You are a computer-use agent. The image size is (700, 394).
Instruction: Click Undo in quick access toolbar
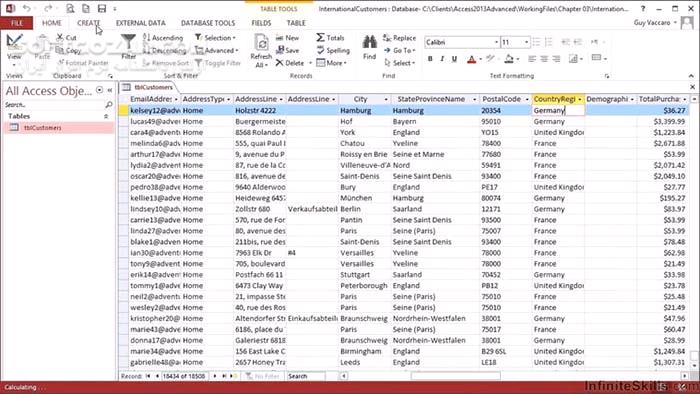click(x=26, y=8)
